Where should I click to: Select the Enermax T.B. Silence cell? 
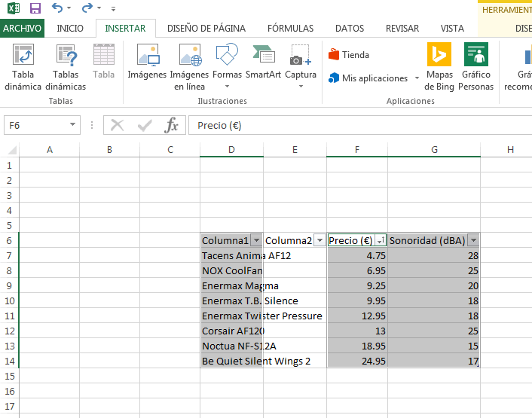pyautogui.click(x=232, y=301)
